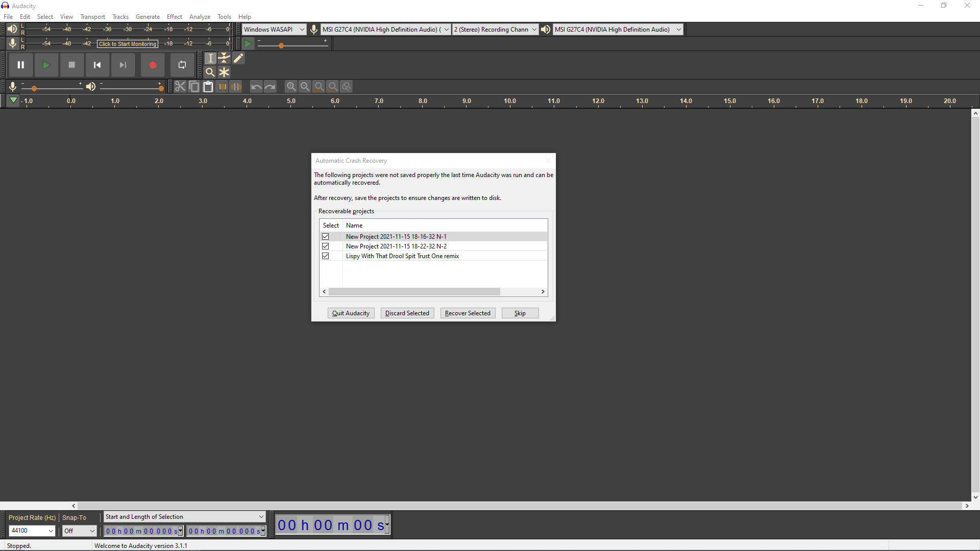Open the Generate menu
The image size is (980, 551).
[148, 17]
